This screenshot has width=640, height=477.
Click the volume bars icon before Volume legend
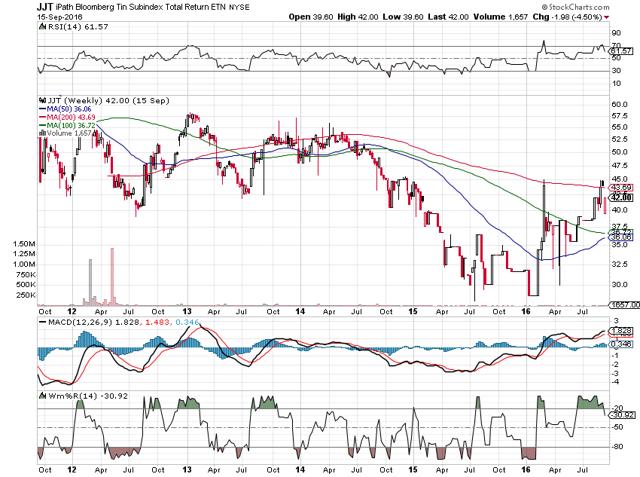coord(42,133)
